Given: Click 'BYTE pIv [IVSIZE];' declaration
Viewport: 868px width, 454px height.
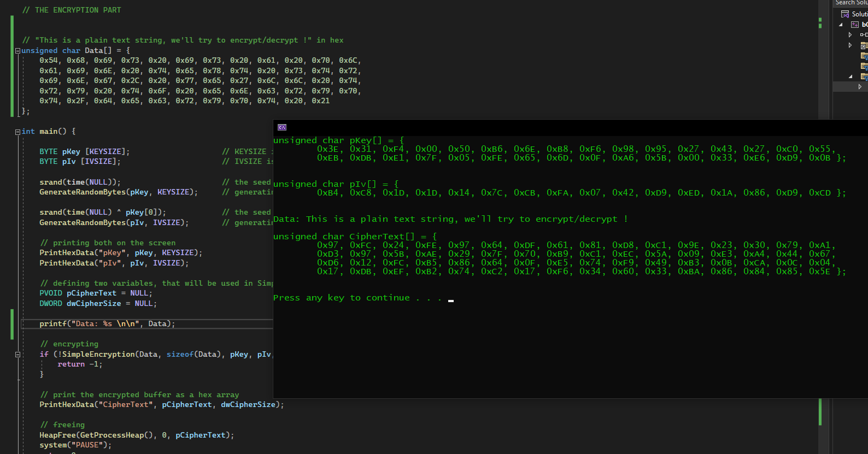Looking at the screenshot, I should pyautogui.click(x=80, y=162).
